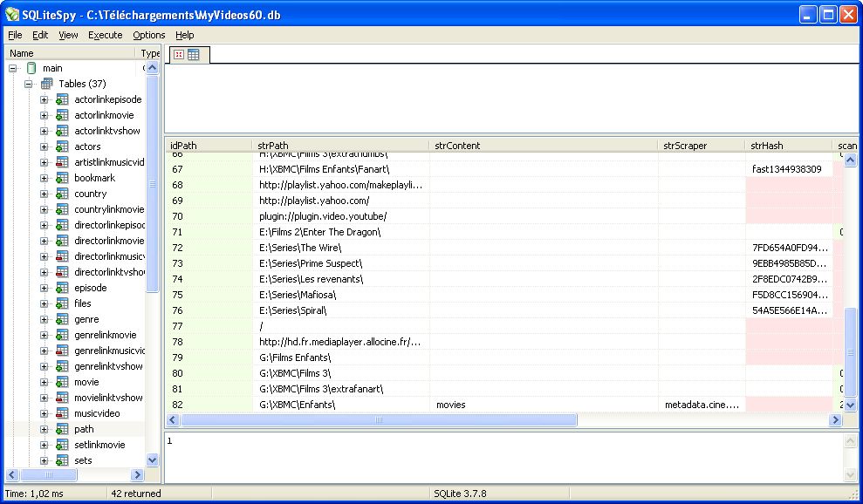863x504 pixels.
Task: Open the View menu
Action: pyautogui.click(x=68, y=35)
